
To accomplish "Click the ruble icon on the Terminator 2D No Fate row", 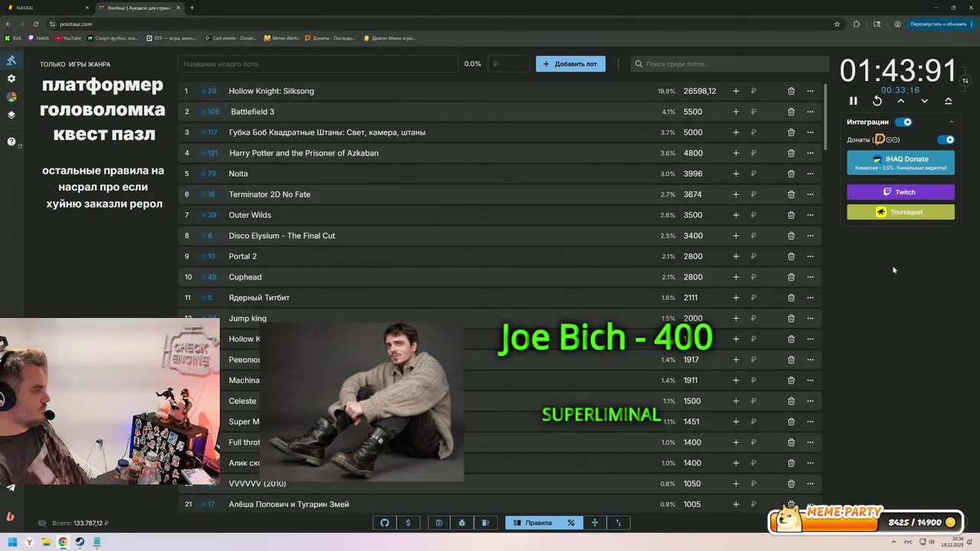I will 753,194.
